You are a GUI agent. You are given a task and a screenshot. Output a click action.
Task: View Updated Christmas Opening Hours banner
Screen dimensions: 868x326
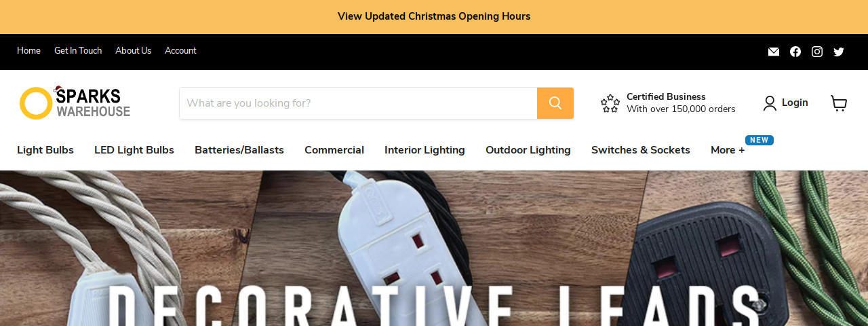434,16
